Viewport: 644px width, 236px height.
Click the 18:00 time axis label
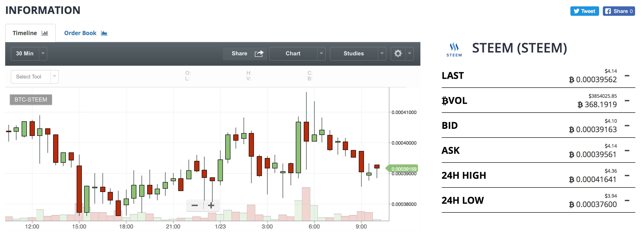126,227
